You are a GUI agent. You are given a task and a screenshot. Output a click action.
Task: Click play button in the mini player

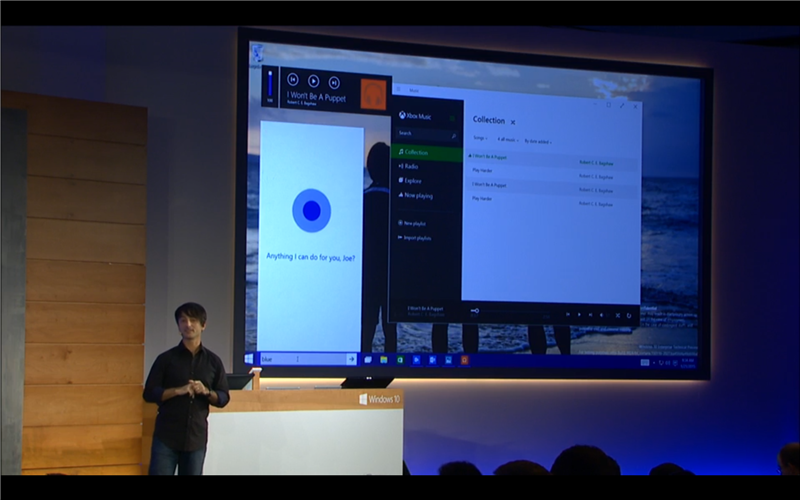[x=313, y=81]
